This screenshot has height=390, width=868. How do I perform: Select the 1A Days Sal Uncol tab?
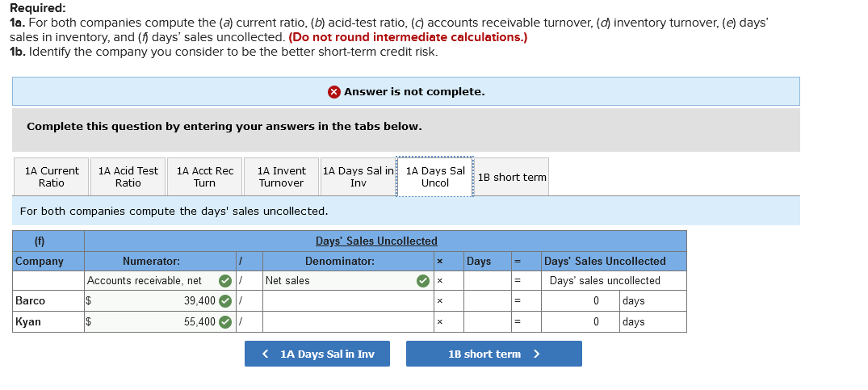pos(435,177)
